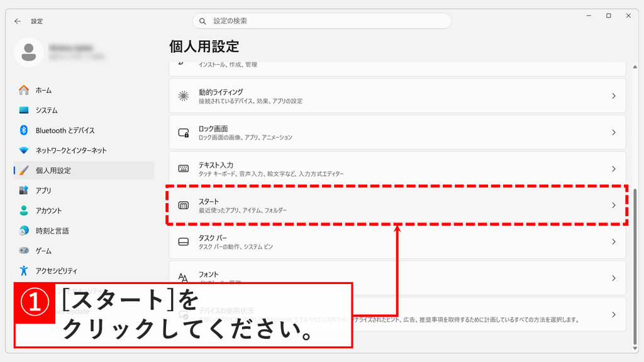Click the Bluetooth icon in sidebar
Screen dimensions: 644x362
point(24,130)
